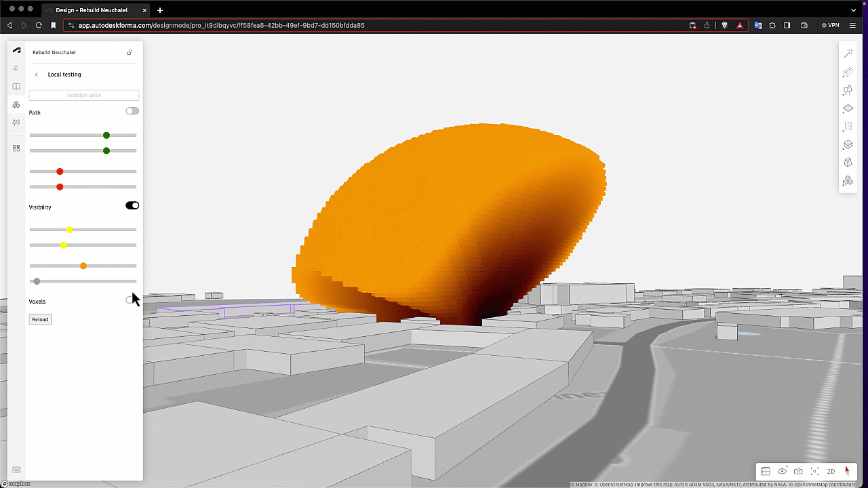Open a new browser tab
Image resolution: width=868 pixels, height=488 pixels.
(160, 10)
